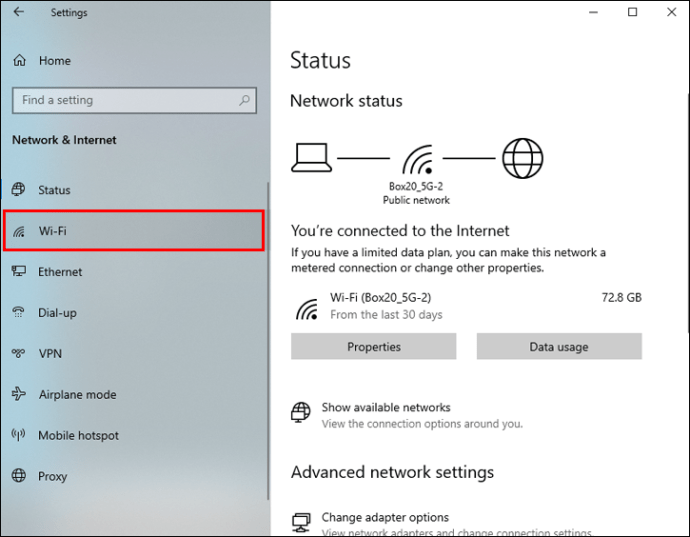This screenshot has width=690, height=537.
Task: Click the Mobile hotspot icon
Action: click(18, 436)
